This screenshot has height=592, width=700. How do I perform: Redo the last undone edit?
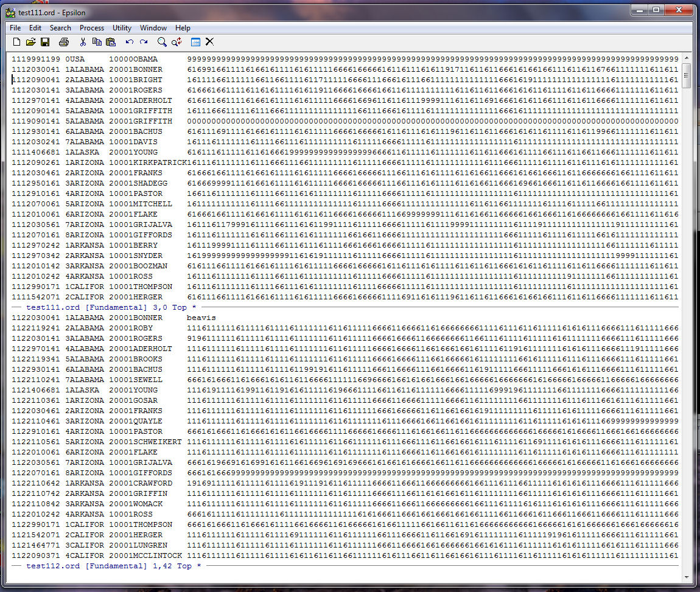click(x=144, y=42)
